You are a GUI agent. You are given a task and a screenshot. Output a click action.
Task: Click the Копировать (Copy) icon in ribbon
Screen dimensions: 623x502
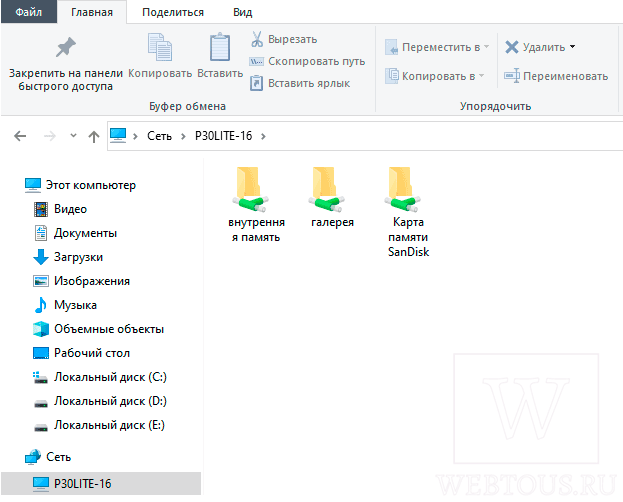tap(160, 47)
